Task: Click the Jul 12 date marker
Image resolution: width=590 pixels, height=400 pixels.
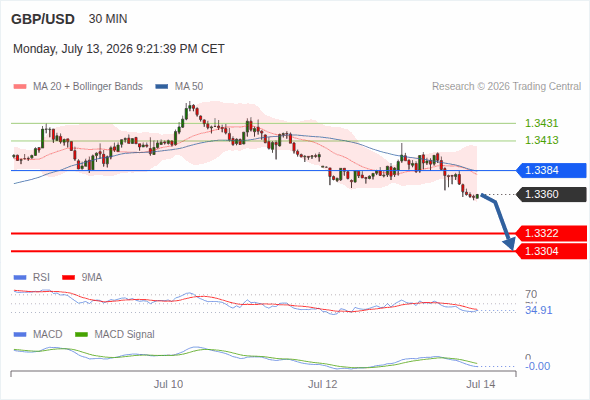Action: 322,384
